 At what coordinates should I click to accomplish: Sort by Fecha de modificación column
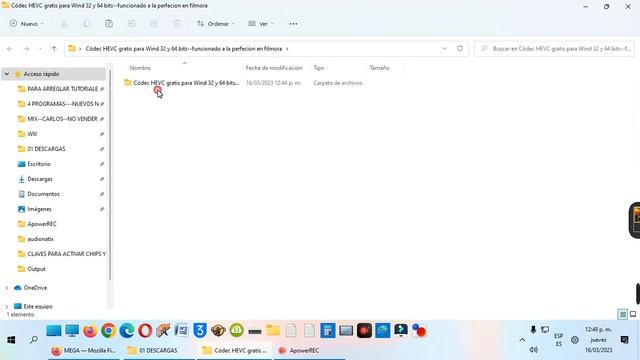(x=274, y=68)
